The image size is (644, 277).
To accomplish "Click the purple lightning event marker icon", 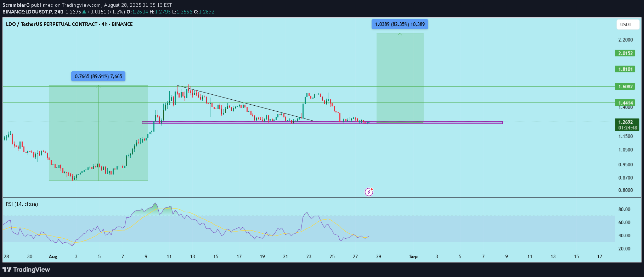I will [369, 192].
